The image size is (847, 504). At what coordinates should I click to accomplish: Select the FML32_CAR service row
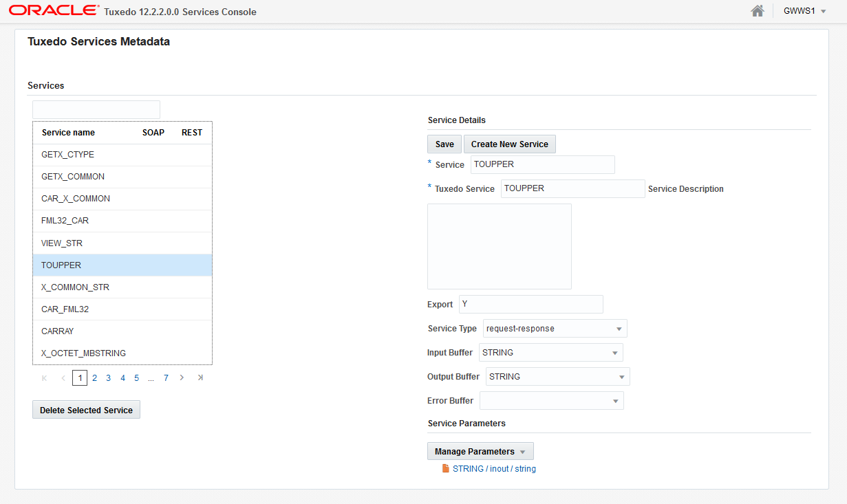[122, 221]
